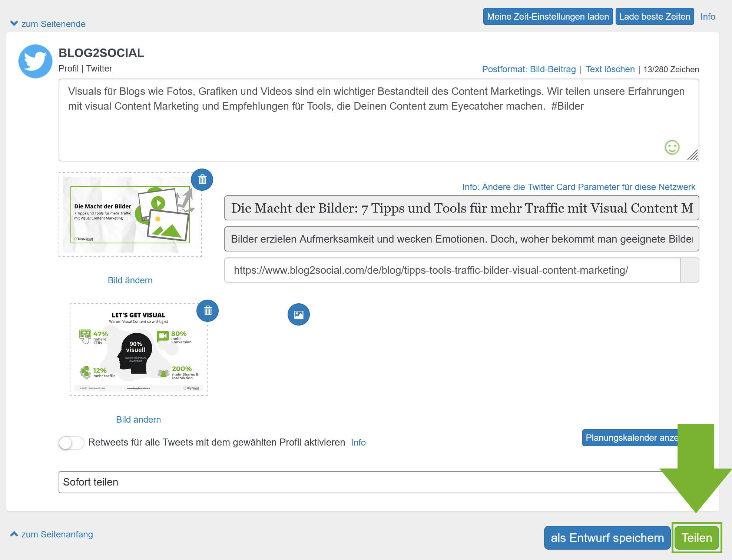Click Meine Zeit-Einstellungen laden button

click(548, 17)
